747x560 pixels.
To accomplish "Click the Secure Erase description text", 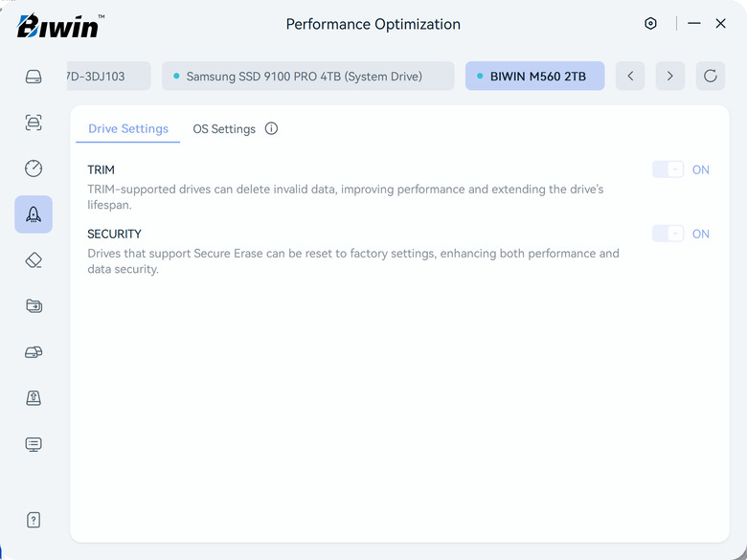I will click(x=353, y=261).
